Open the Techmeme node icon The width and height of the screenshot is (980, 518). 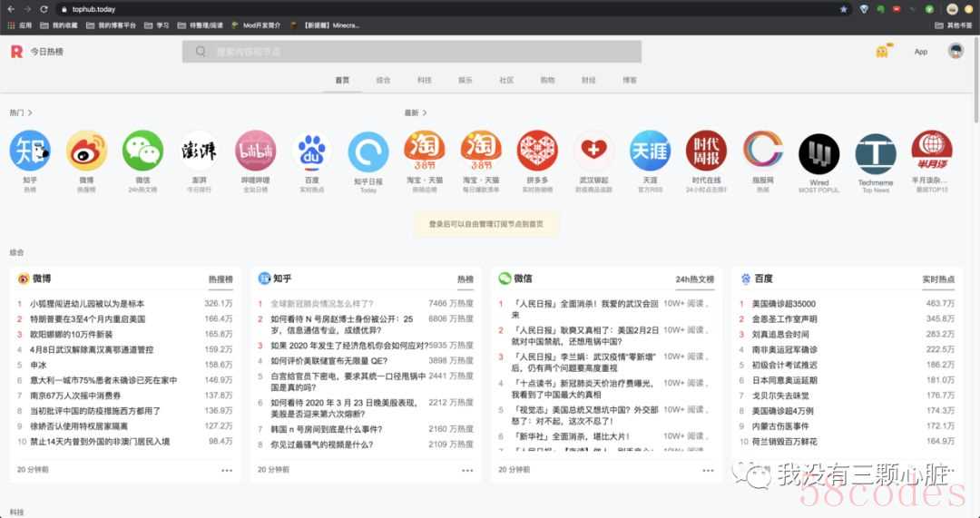click(x=875, y=153)
